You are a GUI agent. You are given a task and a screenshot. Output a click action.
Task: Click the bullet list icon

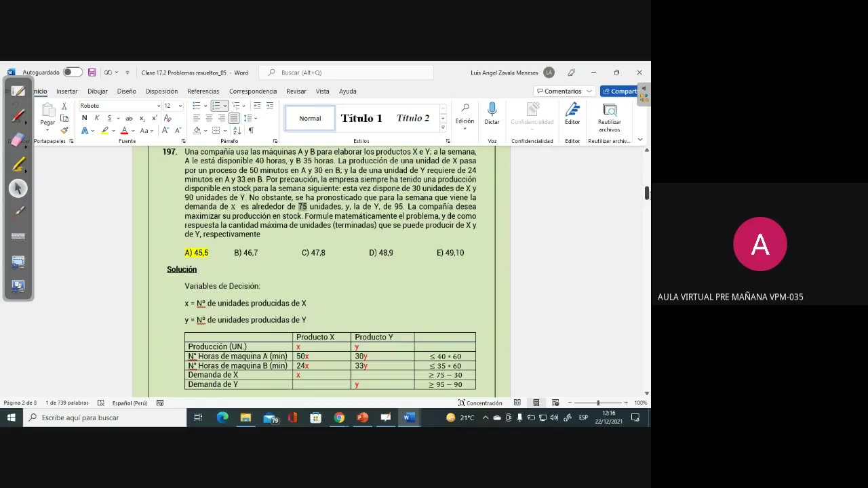(196, 106)
